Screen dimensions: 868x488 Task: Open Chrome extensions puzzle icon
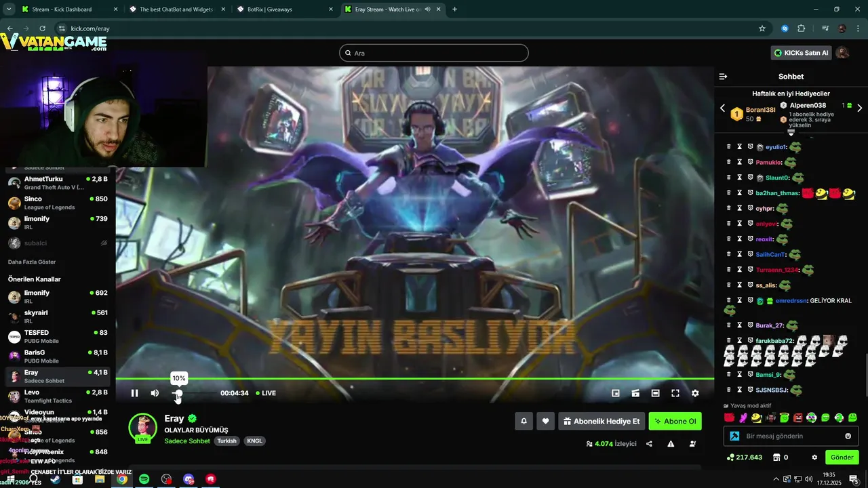(802, 28)
